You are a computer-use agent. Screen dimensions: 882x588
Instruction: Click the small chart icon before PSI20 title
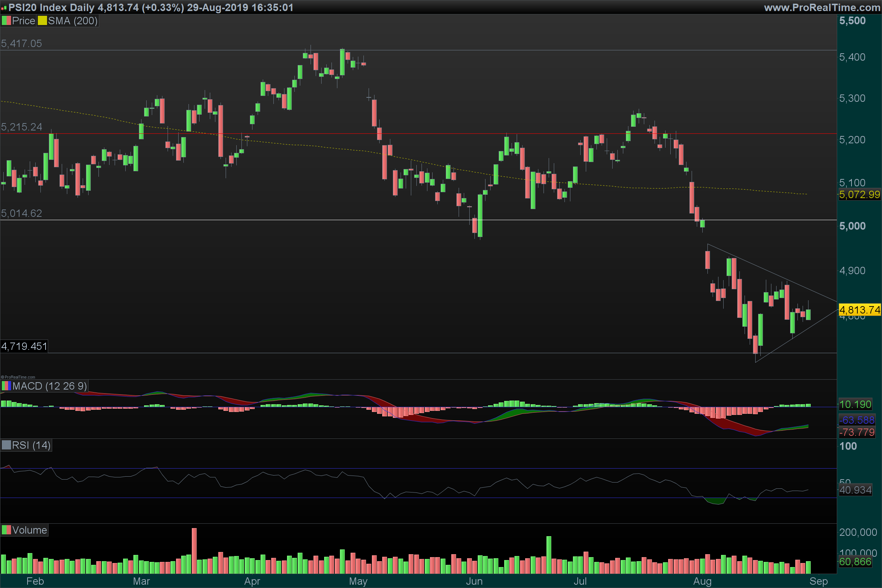4,8
